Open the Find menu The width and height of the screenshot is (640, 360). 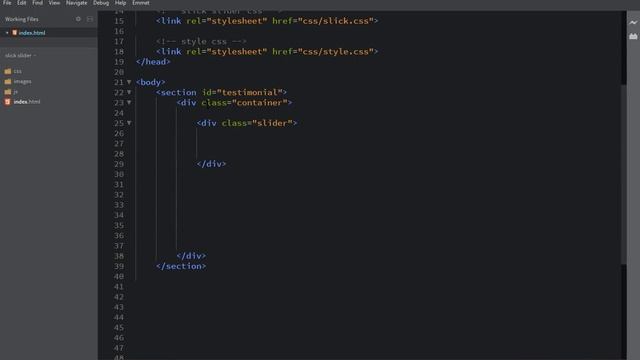click(x=38, y=3)
